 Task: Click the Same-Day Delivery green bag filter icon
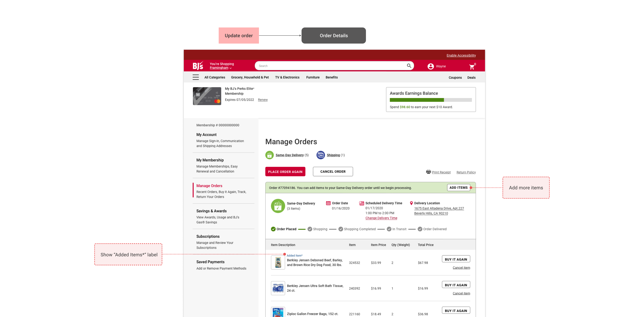point(270,155)
